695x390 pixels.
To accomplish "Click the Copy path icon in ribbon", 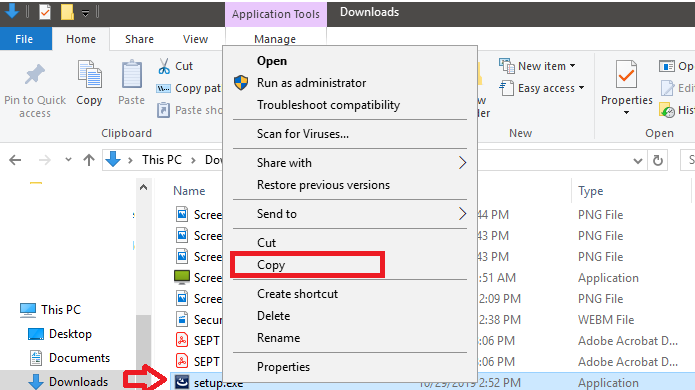I will tap(163, 88).
